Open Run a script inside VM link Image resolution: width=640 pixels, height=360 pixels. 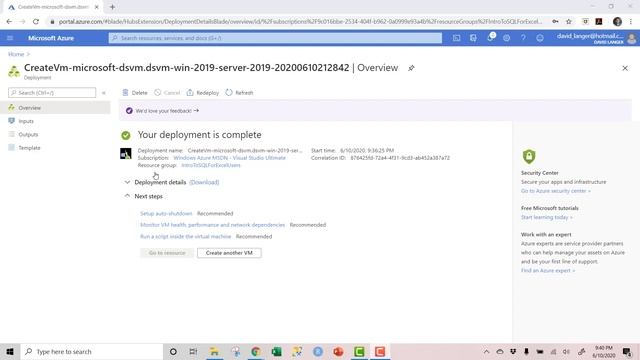click(x=185, y=236)
